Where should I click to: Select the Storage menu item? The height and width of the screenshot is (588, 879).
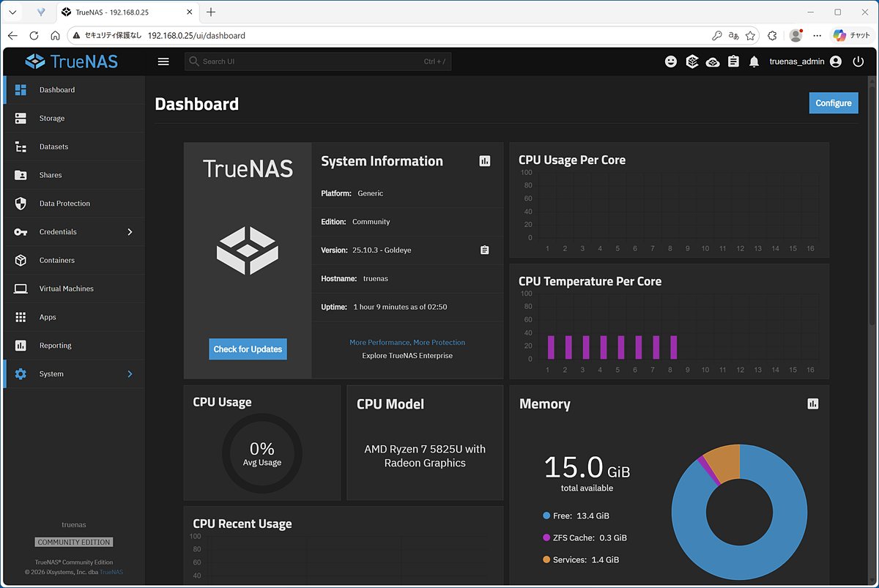[x=74, y=118]
